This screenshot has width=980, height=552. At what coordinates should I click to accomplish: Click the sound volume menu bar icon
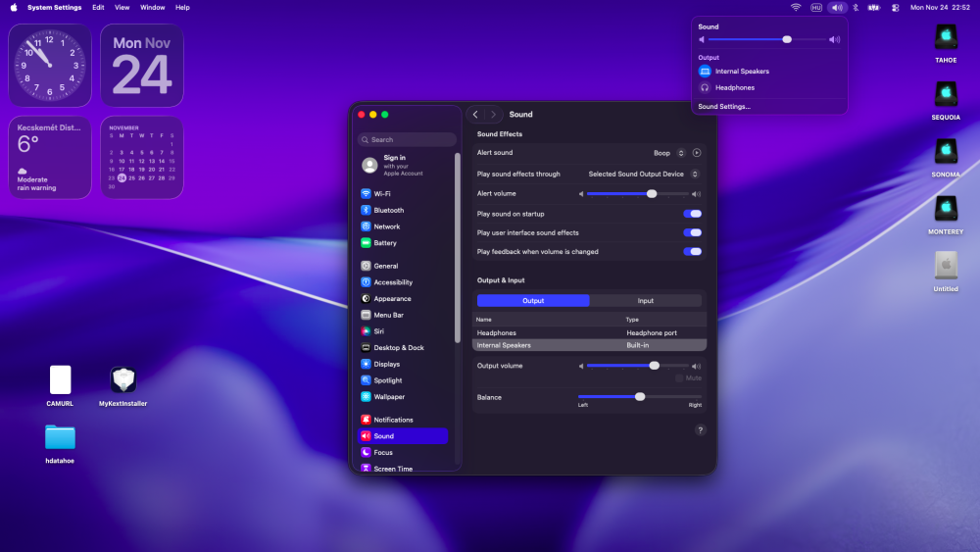coord(837,8)
